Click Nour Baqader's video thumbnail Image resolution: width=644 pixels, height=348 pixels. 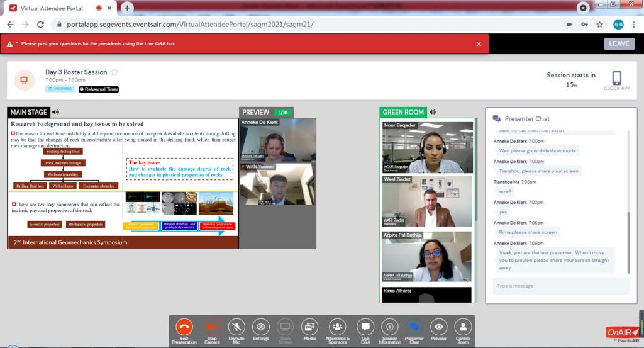pyautogui.click(x=428, y=151)
